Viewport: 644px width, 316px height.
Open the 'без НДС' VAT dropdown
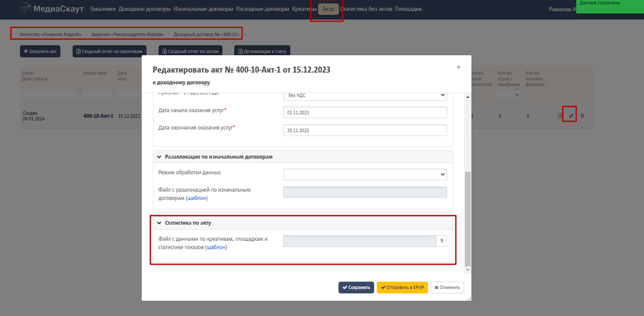(365, 95)
